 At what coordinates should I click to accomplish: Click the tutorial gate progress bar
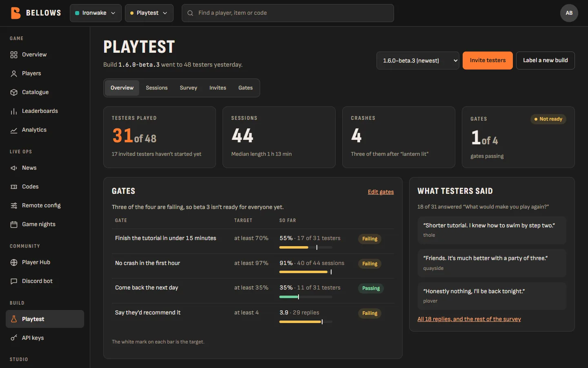coord(306,247)
